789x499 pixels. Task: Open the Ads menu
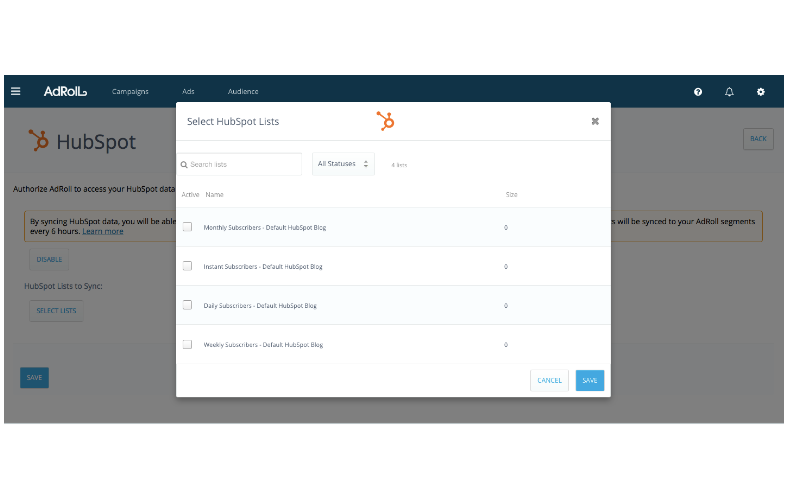point(188,92)
